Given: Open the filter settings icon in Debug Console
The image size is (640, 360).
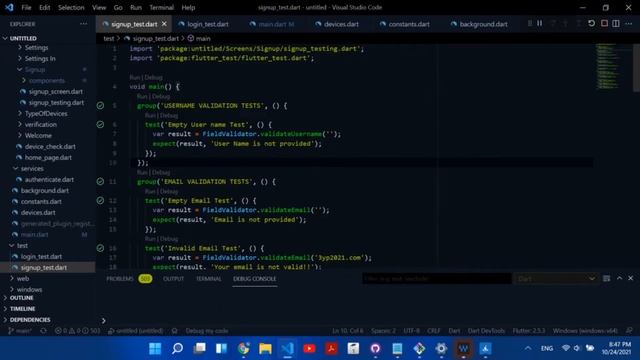Looking at the screenshot, I should [607, 278].
